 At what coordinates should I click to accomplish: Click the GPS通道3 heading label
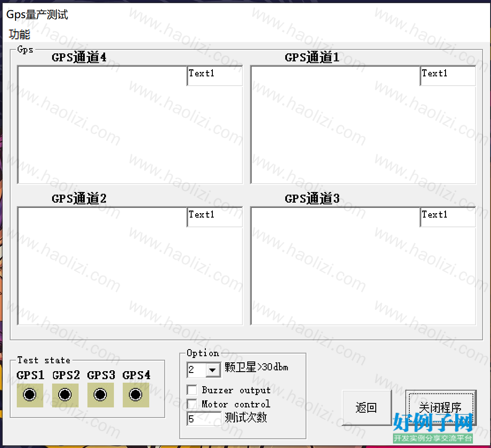pyautogui.click(x=312, y=199)
